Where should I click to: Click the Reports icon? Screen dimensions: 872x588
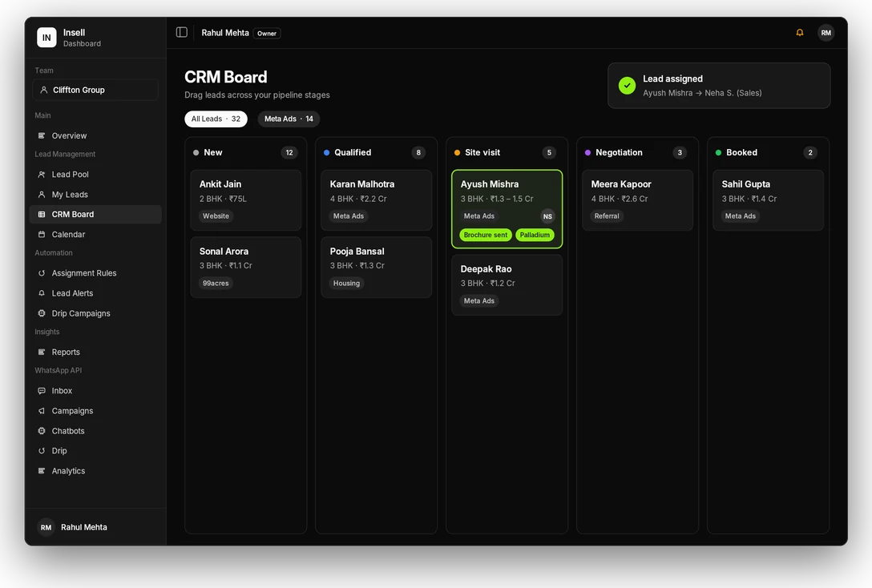pos(41,352)
